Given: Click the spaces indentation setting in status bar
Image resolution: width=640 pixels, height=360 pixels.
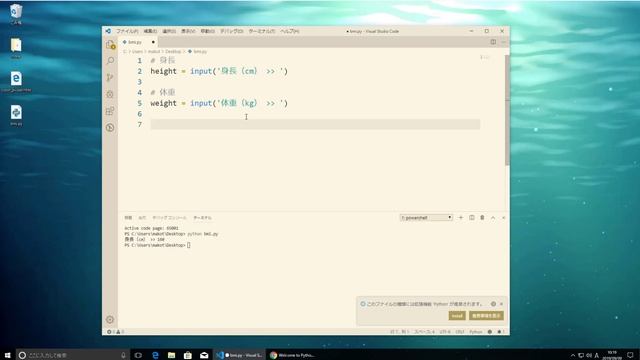Looking at the screenshot, I should 424,332.
